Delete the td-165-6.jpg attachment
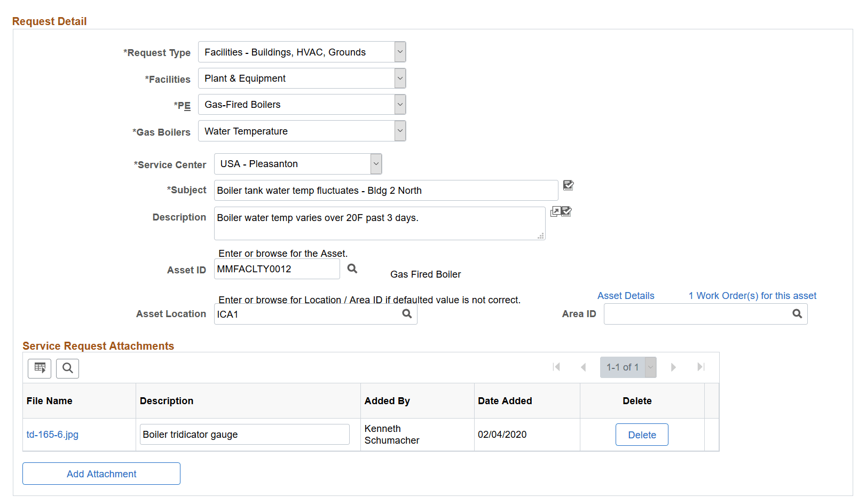866x504 pixels. point(642,434)
